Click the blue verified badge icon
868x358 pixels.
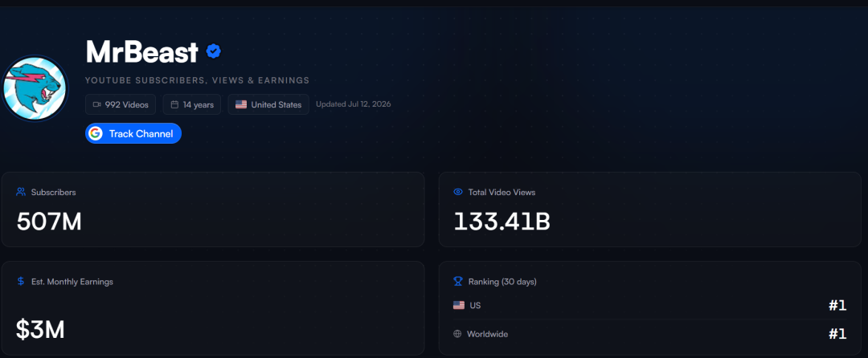tap(214, 51)
